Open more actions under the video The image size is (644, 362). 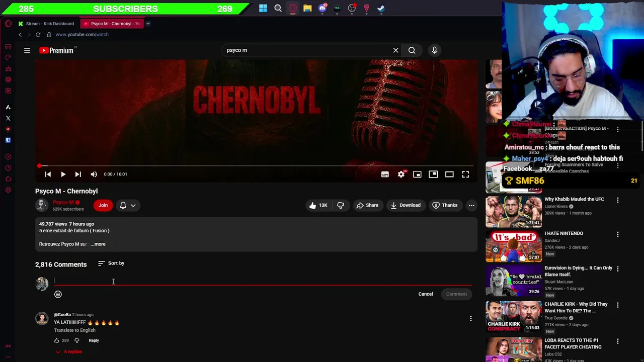point(471,205)
